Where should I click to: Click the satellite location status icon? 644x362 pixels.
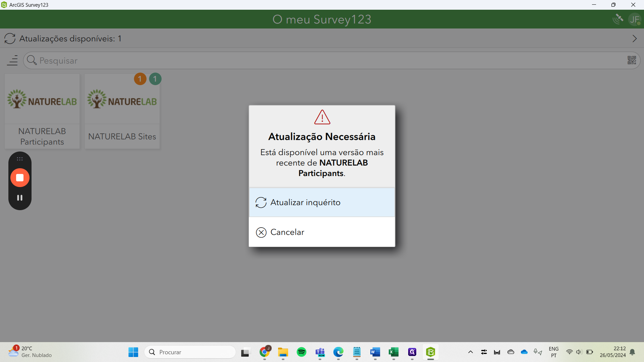[x=618, y=19]
